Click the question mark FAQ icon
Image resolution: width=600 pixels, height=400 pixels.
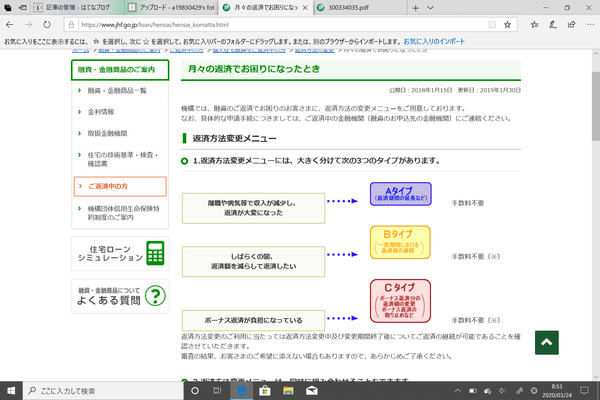click(155, 296)
